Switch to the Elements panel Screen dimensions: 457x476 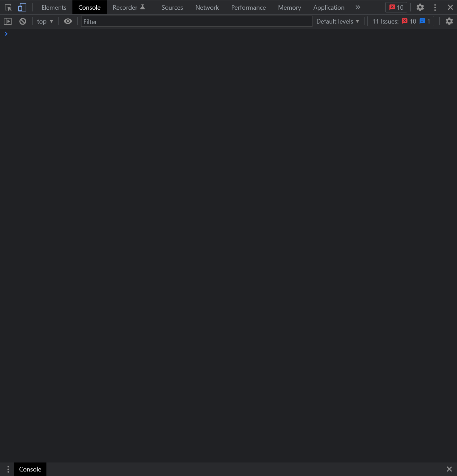[54, 7]
